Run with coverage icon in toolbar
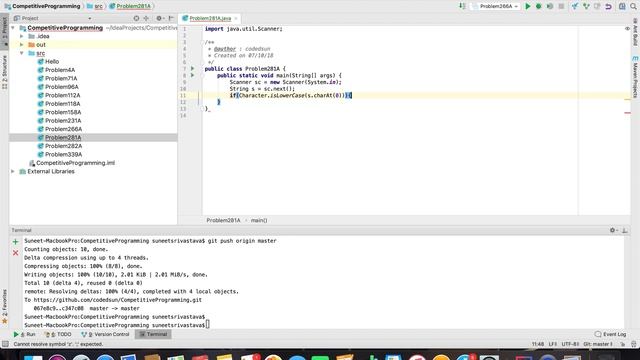640x360 pixels. point(550,6)
